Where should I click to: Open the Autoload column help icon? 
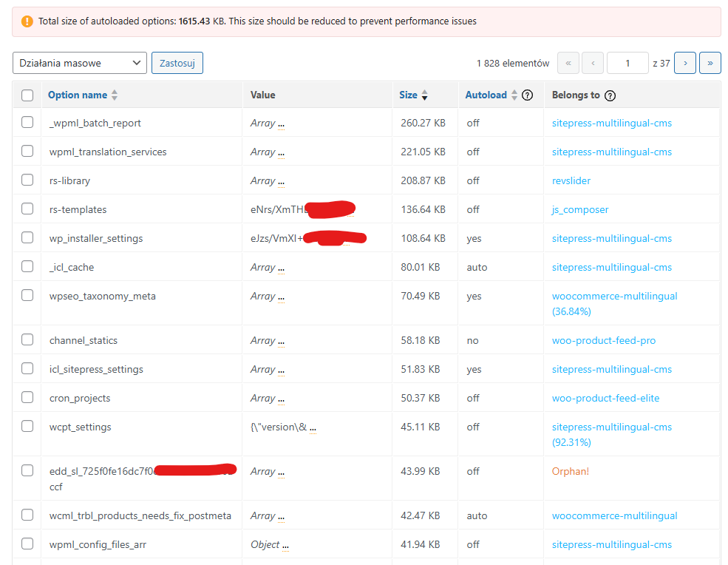[x=527, y=95]
